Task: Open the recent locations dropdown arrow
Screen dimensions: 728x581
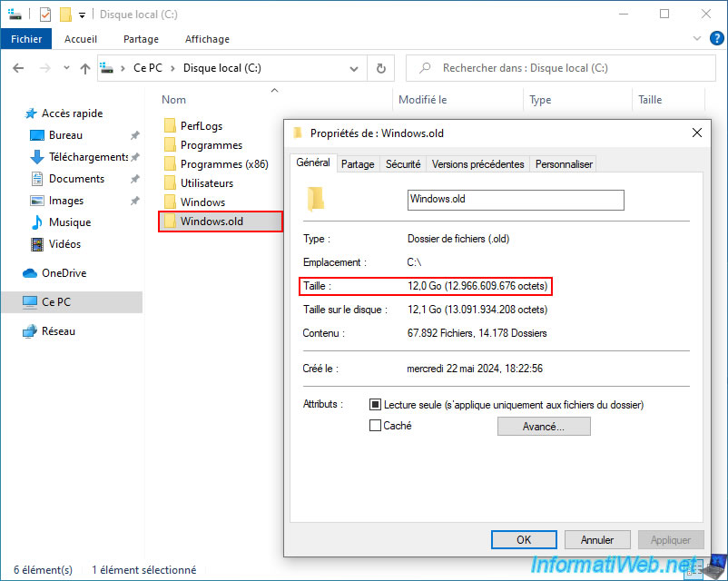Action: pyautogui.click(x=66, y=68)
